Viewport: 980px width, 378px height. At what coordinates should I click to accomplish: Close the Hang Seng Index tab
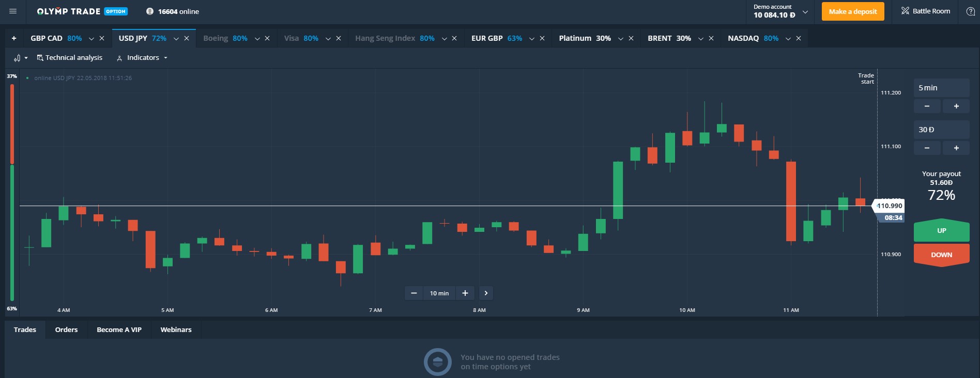(x=454, y=38)
